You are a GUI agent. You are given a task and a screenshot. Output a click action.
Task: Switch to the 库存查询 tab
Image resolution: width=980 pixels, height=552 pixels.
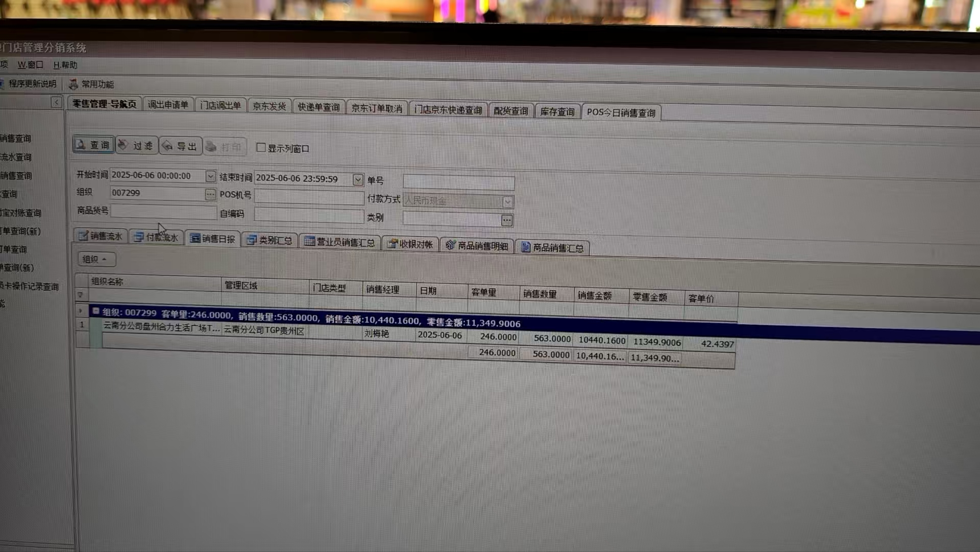(557, 111)
